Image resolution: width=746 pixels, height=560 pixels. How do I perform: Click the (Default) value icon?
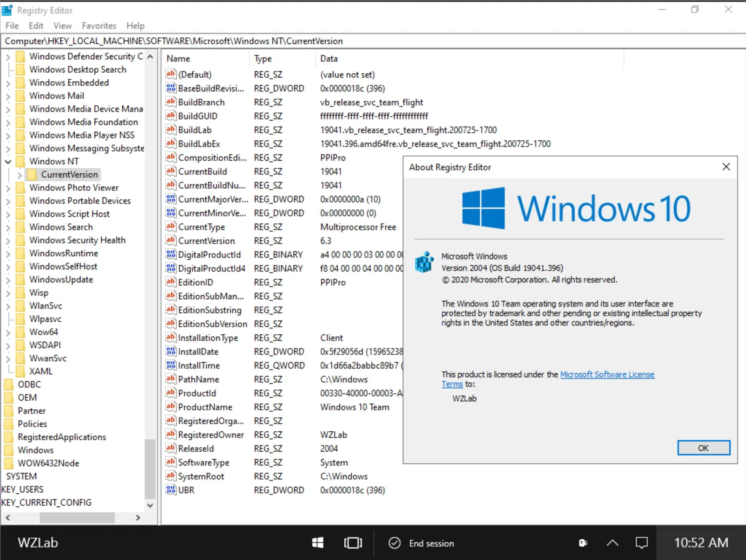pos(171,74)
